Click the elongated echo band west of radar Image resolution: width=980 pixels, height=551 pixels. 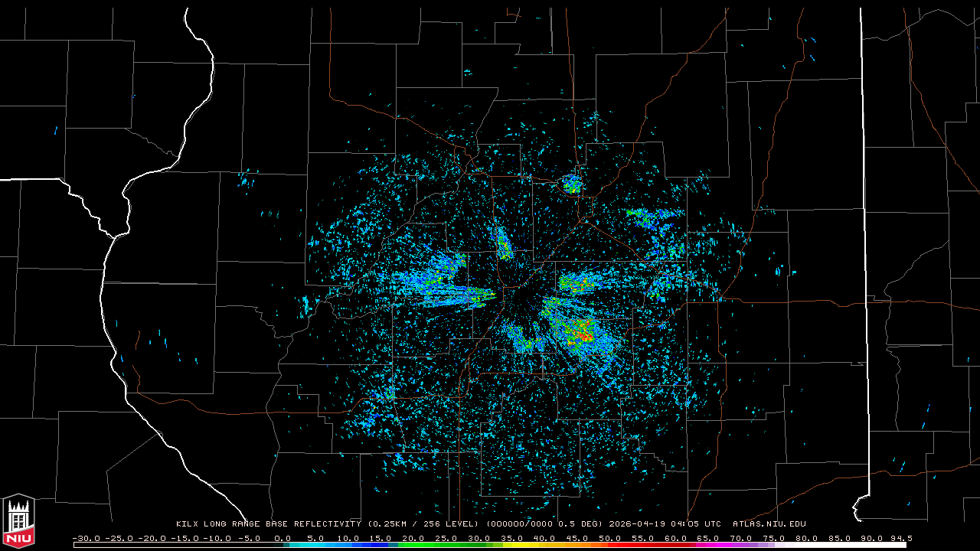pyautogui.click(x=448, y=295)
